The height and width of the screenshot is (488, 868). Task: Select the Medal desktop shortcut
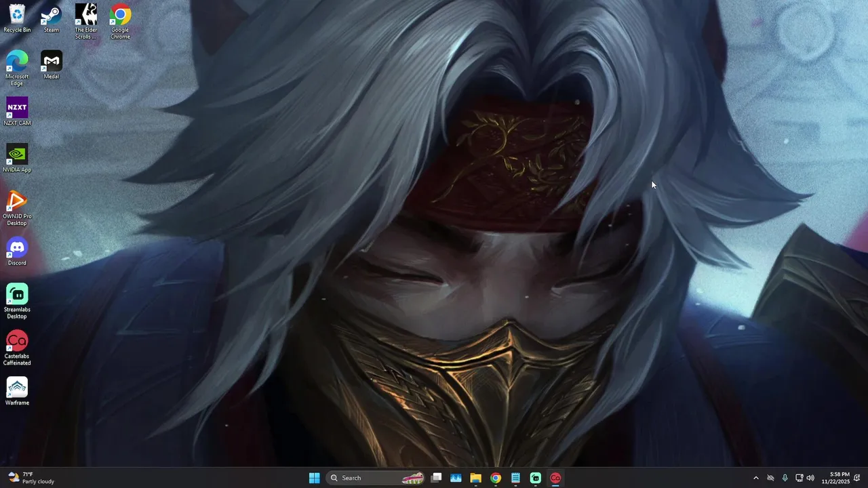(52, 65)
